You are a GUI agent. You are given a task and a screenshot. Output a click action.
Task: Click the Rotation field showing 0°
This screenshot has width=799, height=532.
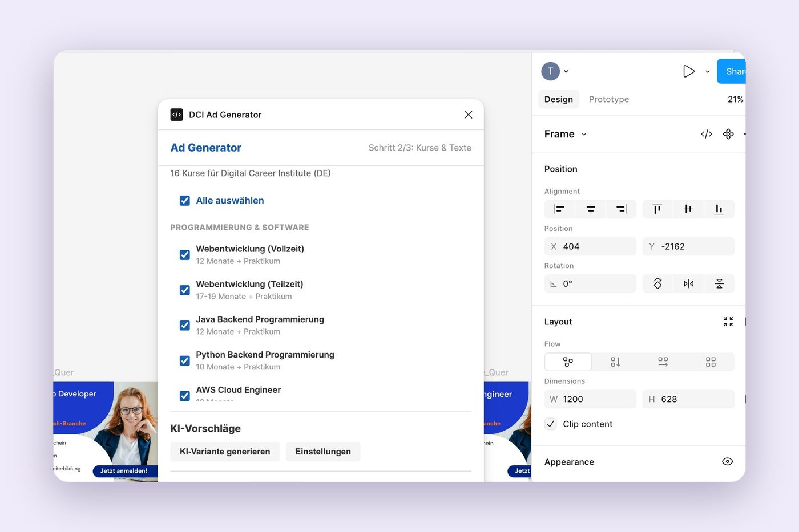click(x=590, y=283)
